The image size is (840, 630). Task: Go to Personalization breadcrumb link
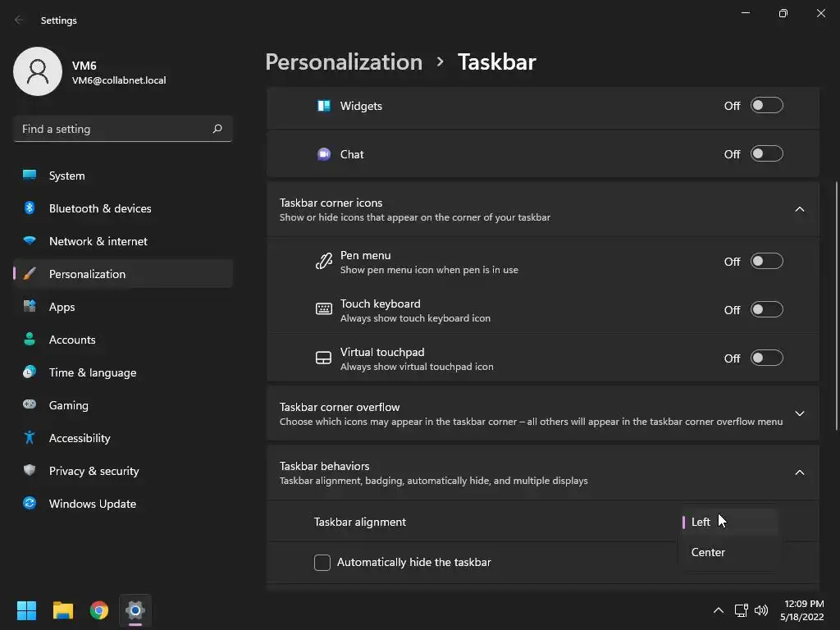click(x=344, y=62)
